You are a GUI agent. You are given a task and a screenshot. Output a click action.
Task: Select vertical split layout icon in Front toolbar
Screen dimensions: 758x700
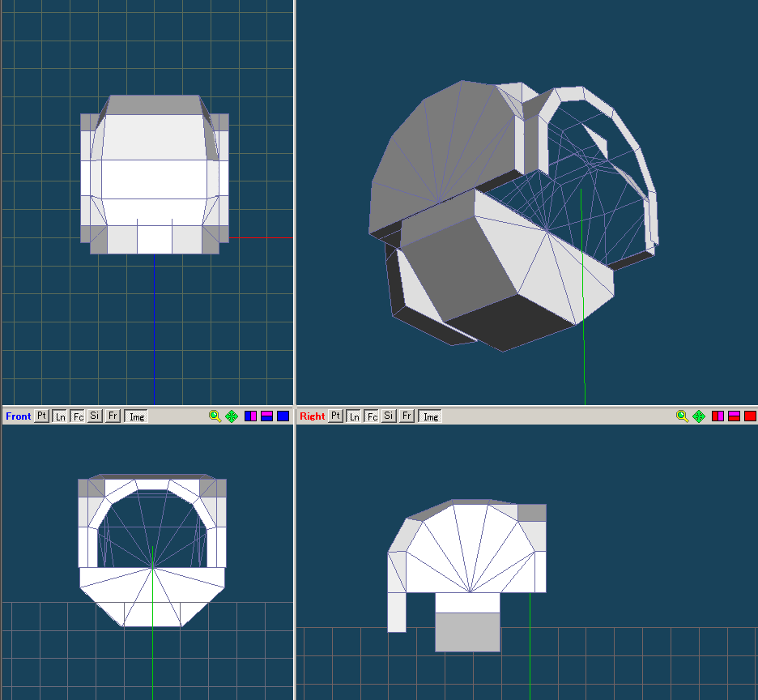(x=251, y=416)
